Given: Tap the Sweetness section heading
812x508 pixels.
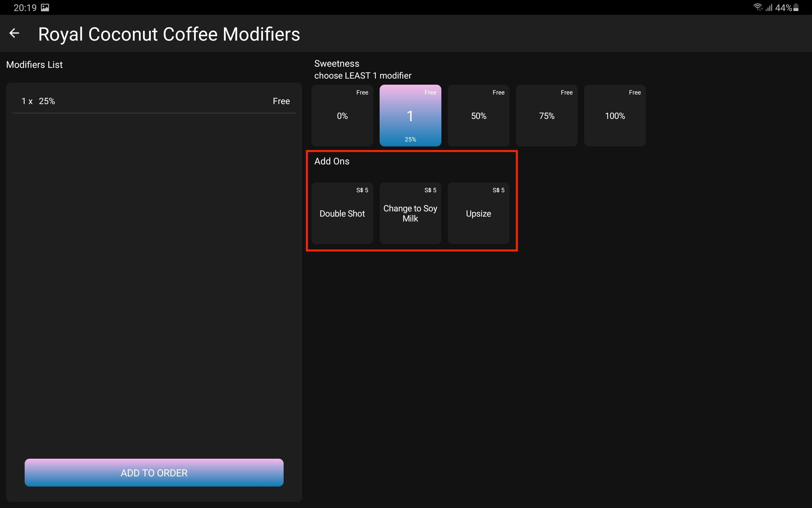Looking at the screenshot, I should pos(337,63).
